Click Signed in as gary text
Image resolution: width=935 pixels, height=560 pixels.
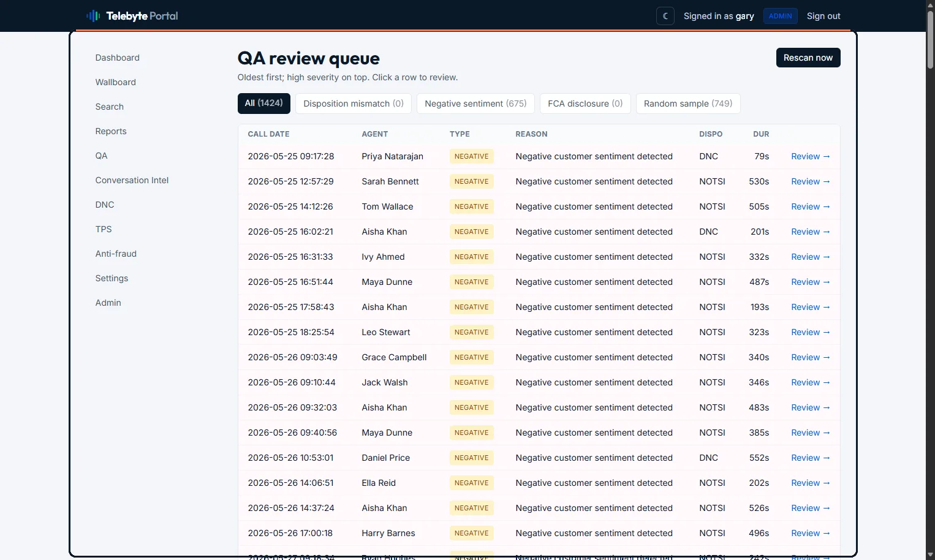pos(719,16)
